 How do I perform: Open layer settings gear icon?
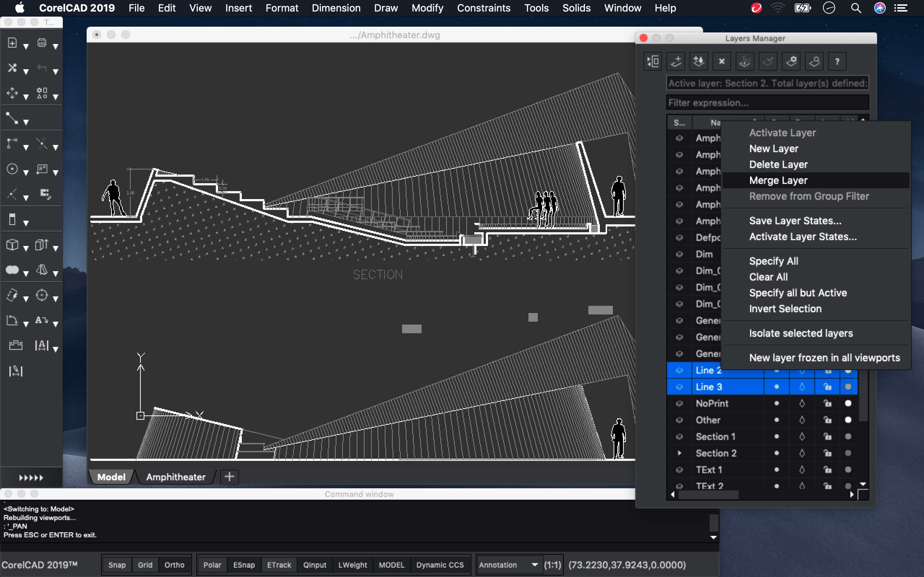(x=791, y=61)
